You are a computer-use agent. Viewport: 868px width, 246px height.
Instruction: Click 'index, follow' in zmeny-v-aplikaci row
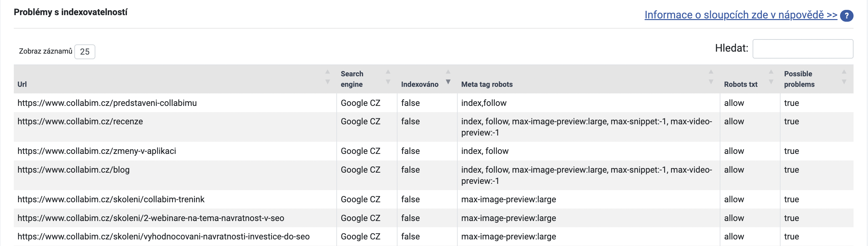[485, 151]
